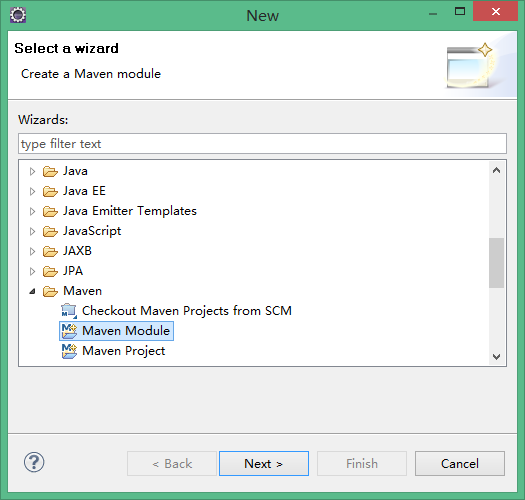Select the JAXB tree entry
This screenshot has width=525, height=500.
point(77,251)
